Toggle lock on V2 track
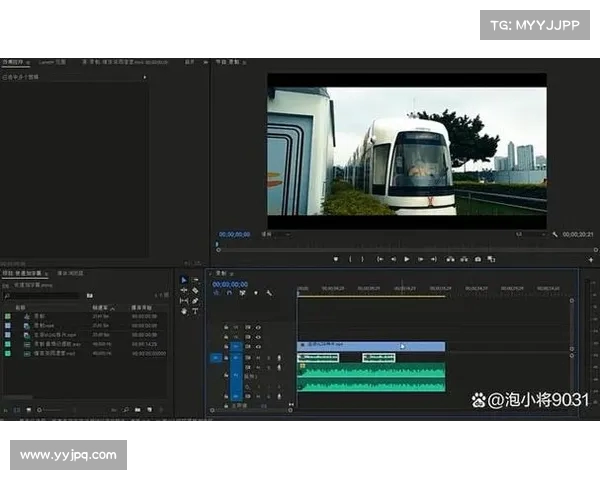This screenshot has width=600, height=480. [226, 337]
